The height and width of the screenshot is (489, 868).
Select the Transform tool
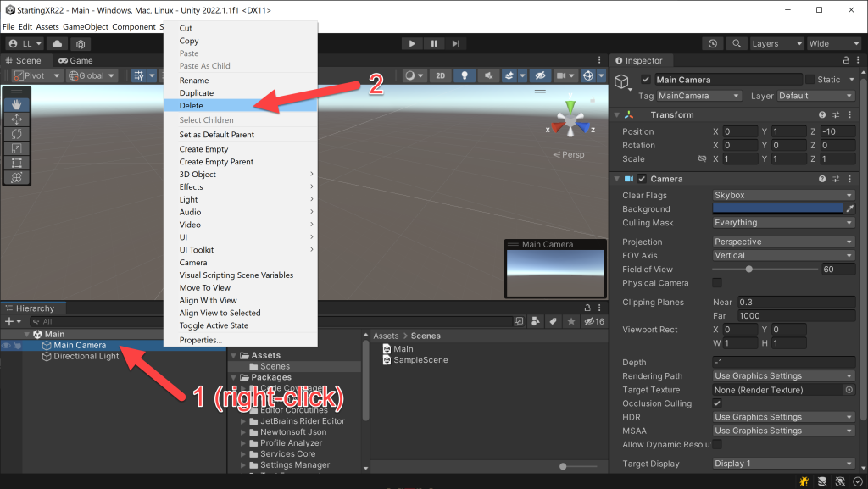point(17,178)
